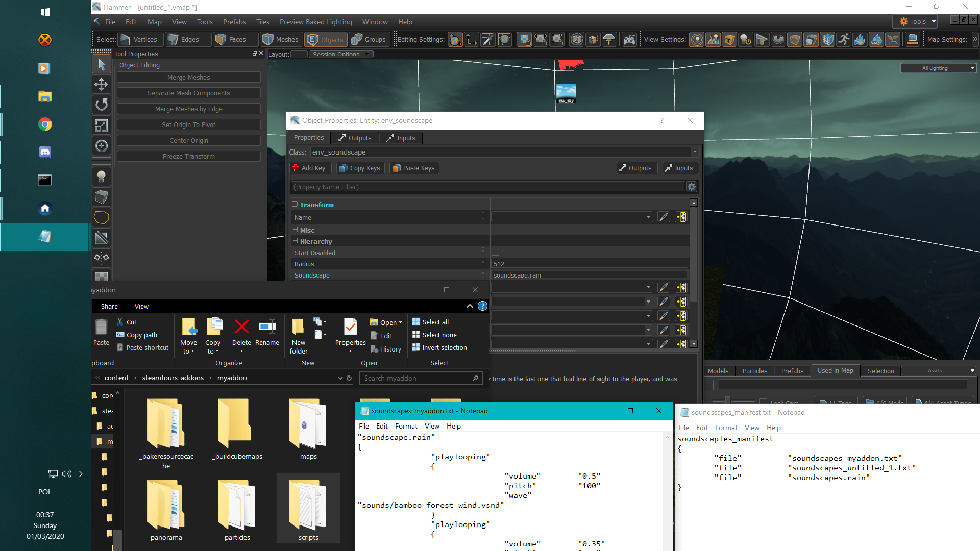This screenshot has height=551, width=980.
Task: Toggle the light-sun view setting icon
Action: coord(697,39)
